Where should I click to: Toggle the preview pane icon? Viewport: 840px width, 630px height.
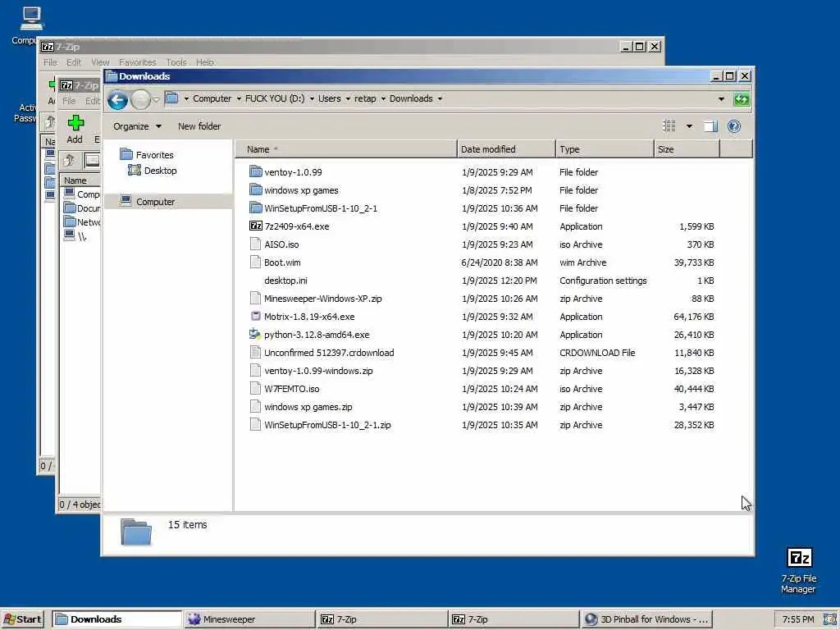(x=710, y=126)
